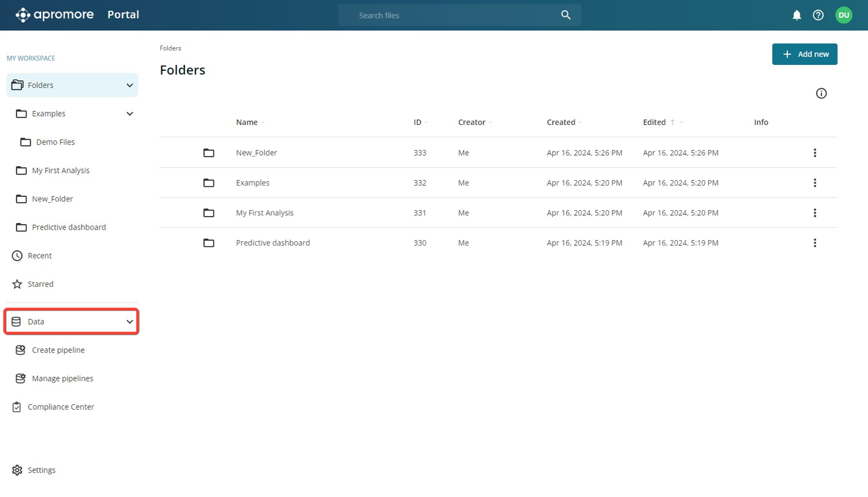
Task: Open the DU user avatar menu
Action: [x=843, y=15]
